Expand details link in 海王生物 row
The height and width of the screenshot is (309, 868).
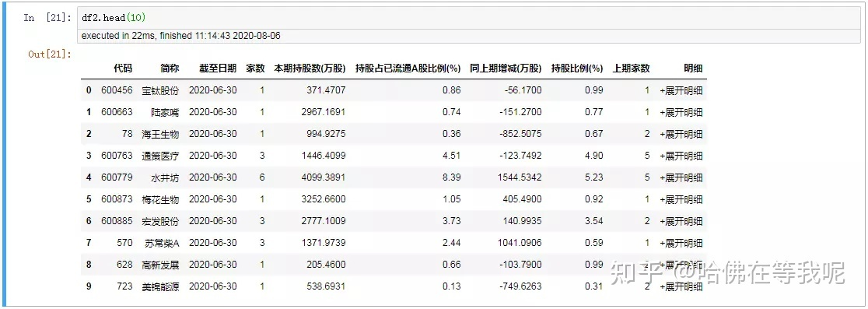click(681, 134)
